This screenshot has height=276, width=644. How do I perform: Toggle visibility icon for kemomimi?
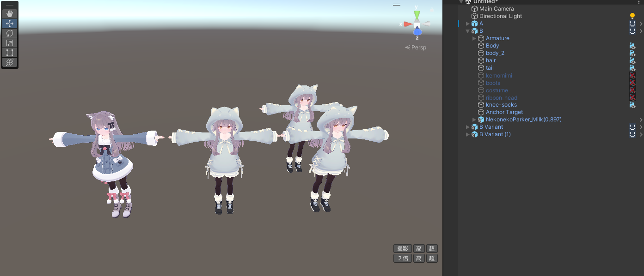(632, 75)
